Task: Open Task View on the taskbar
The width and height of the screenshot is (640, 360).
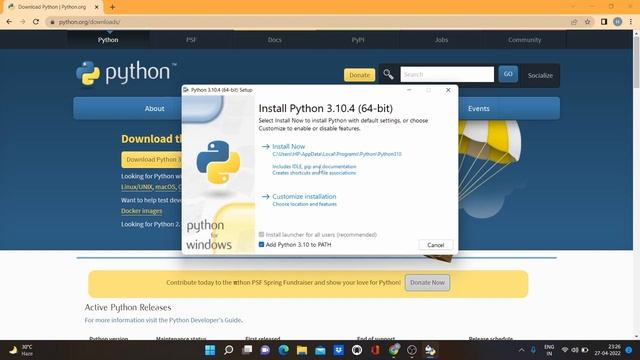Action: point(247,350)
